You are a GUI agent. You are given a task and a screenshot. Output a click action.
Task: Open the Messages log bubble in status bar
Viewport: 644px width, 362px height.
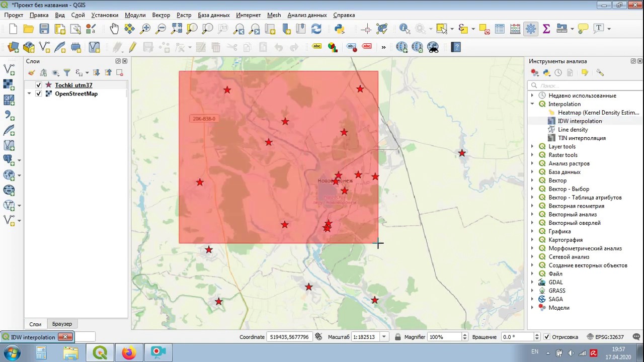pos(636,337)
